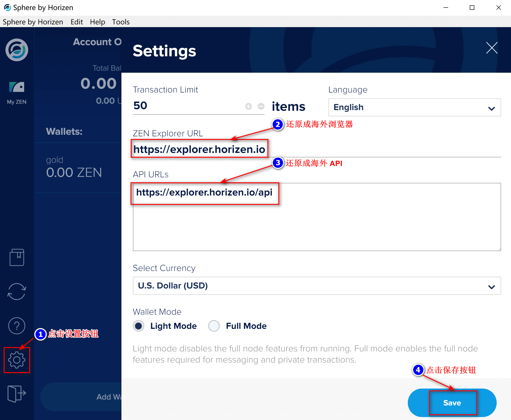Screen dimensions: 511x420
Task: Click the sync refresh arrows icon
Action: [17, 291]
